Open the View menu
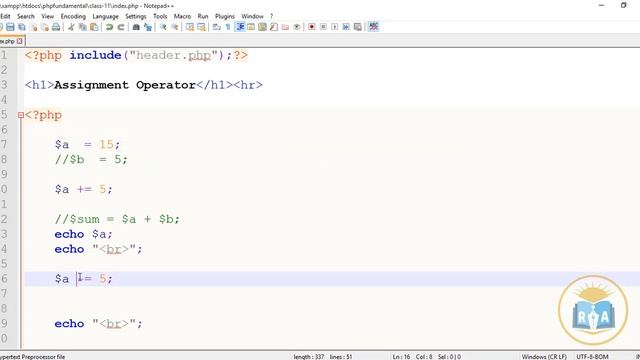 (47, 16)
